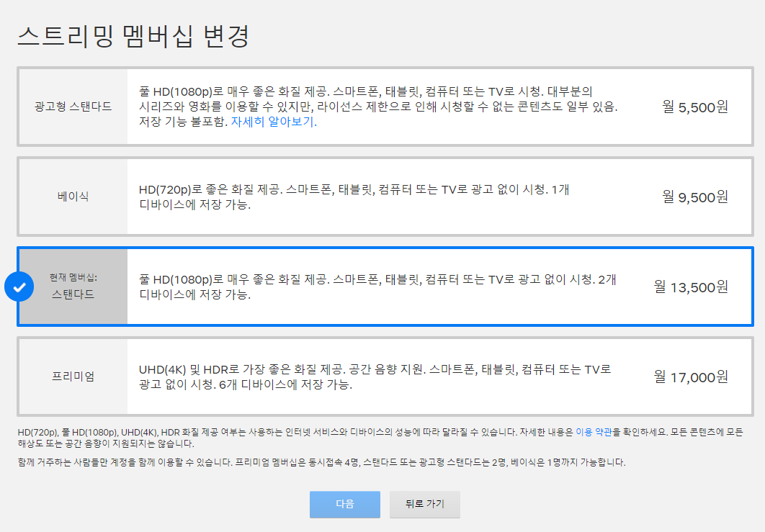Open the 자세히 알아보기 link

pos(274,122)
